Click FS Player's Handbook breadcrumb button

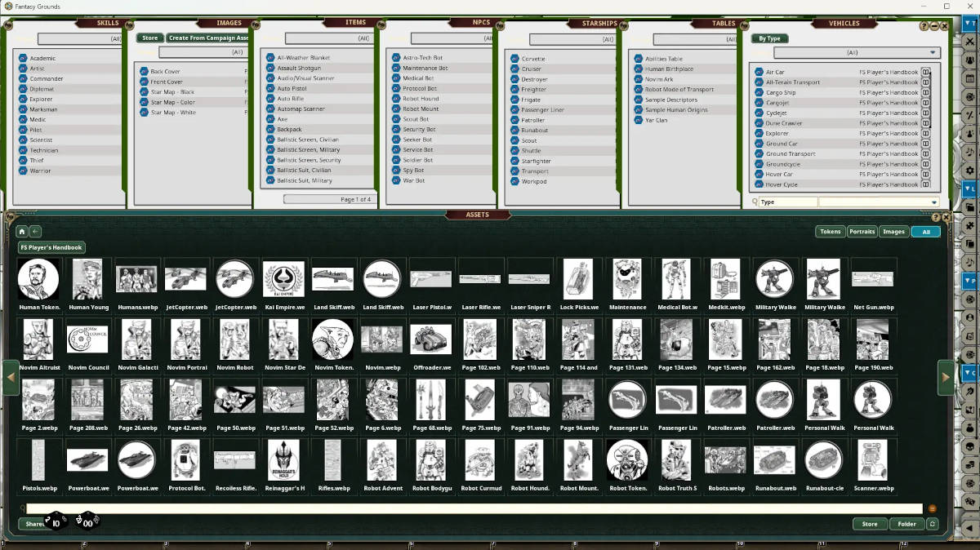point(51,247)
